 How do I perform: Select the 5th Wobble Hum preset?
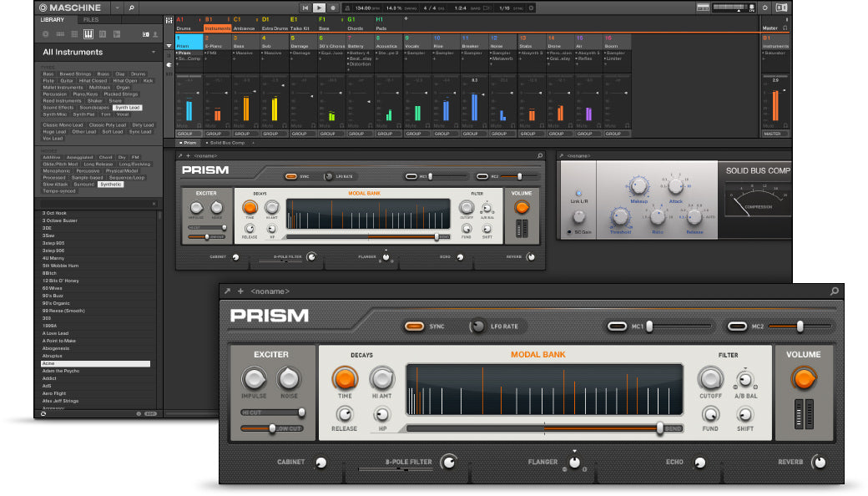(60, 266)
